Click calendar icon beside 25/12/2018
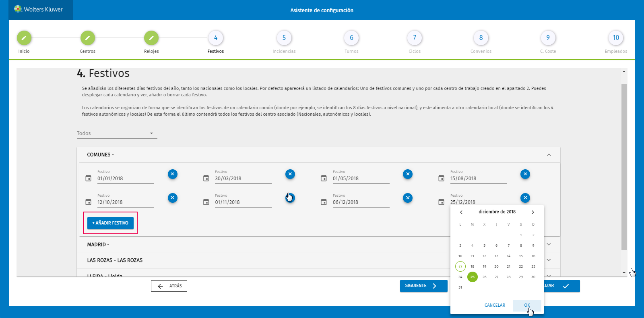Viewport: 644px width, 318px height. pyautogui.click(x=441, y=202)
